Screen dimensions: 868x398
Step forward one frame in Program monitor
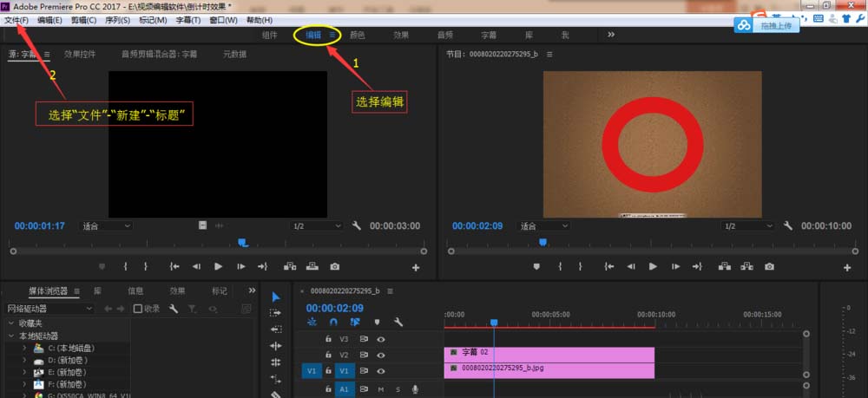click(x=675, y=266)
